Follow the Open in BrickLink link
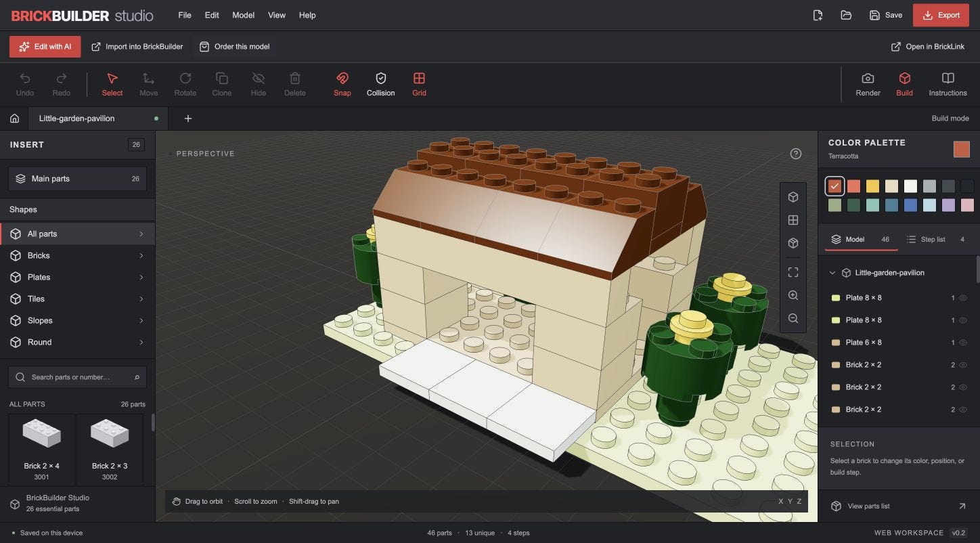This screenshot has height=543, width=980. [927, 47]
